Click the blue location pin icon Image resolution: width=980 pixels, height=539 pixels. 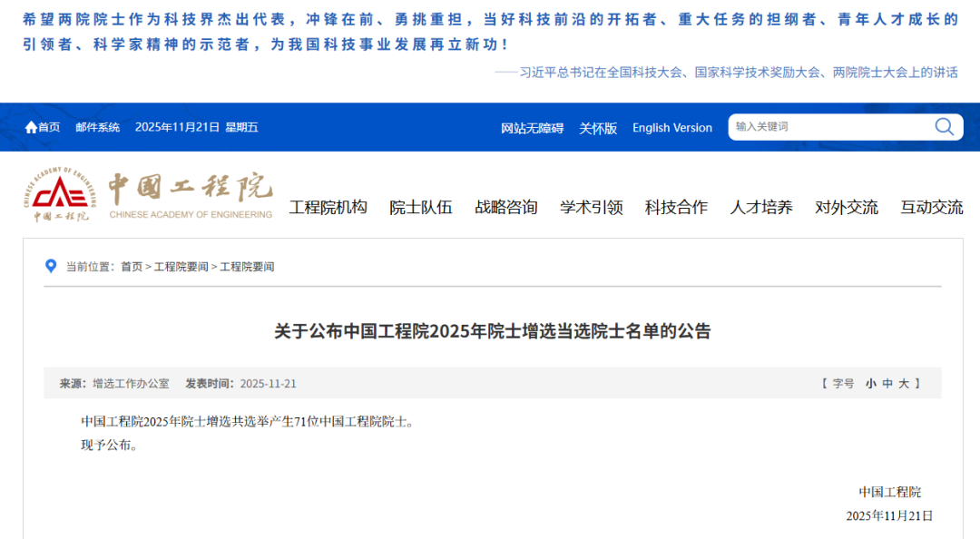pyautogui.click(x=51, y=266)
